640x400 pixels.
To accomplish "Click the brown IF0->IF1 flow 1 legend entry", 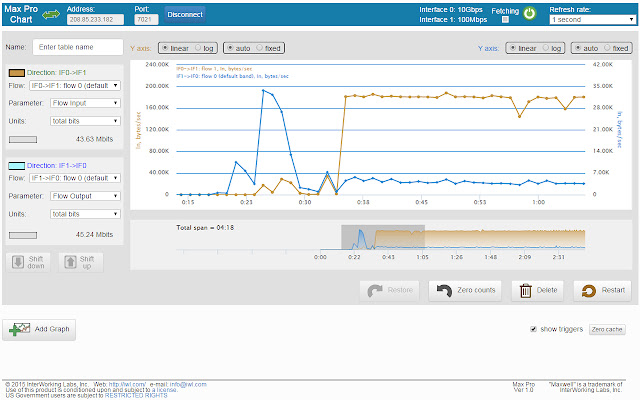I will (214, 69).
